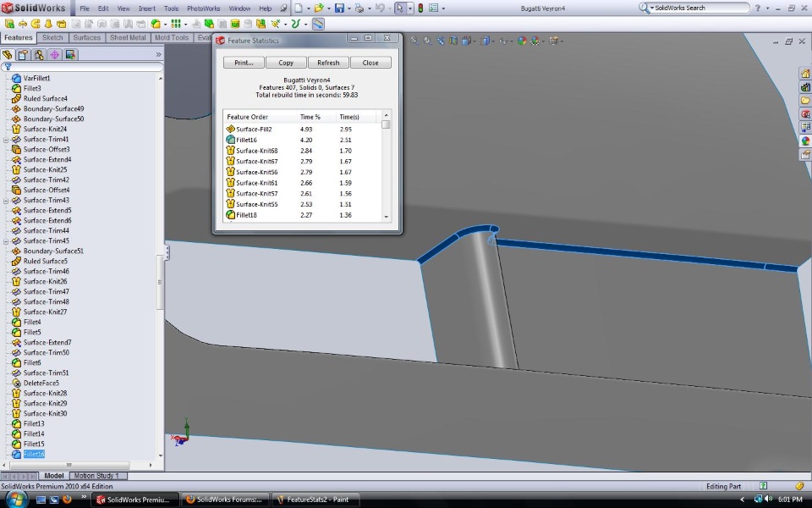Switch to FeatureStats2 - Paint taskbar button
This screenshot has width=812, height=508.
(x=317, y=500)
